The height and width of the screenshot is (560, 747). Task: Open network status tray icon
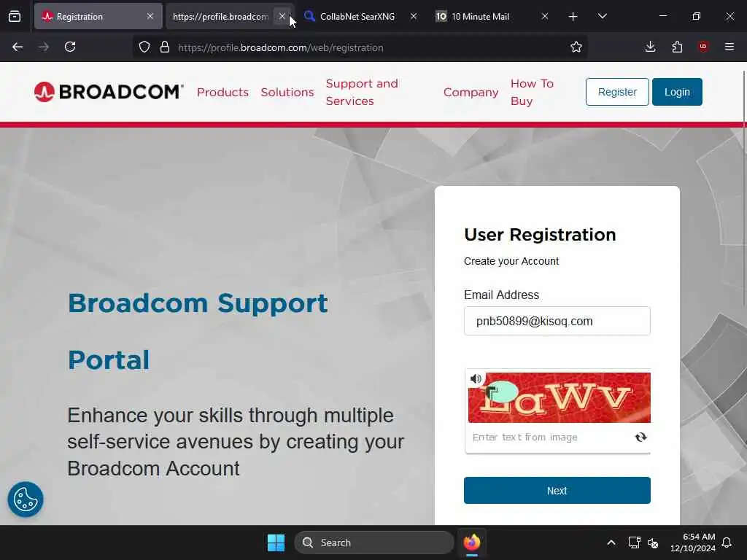pyautogui.click(x=634, y=542)
